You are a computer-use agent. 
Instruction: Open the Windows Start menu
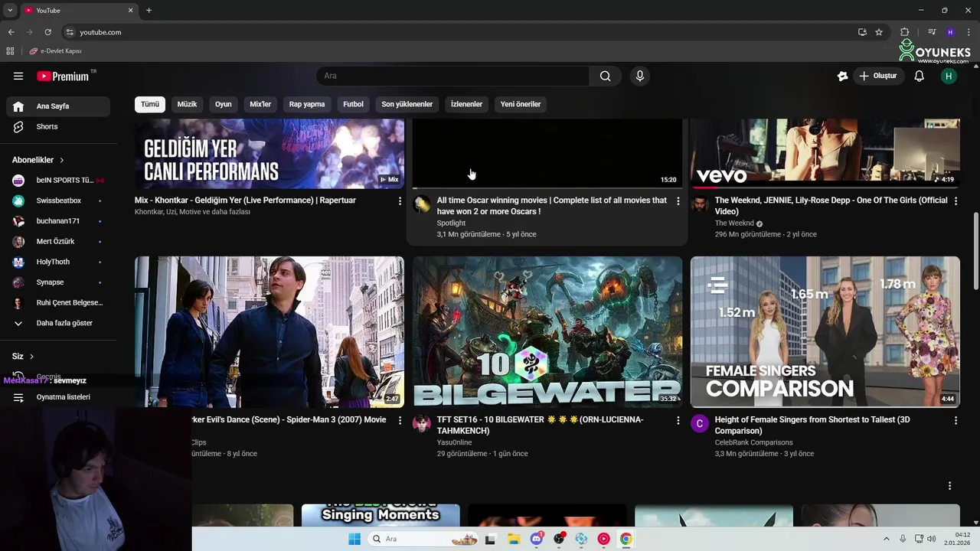pos(354,539)
